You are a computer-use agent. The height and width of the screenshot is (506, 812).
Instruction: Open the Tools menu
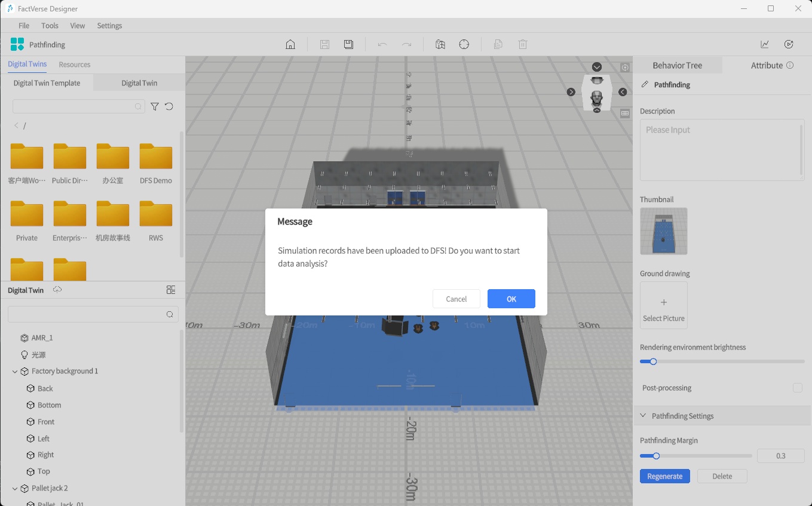[50, 26]
